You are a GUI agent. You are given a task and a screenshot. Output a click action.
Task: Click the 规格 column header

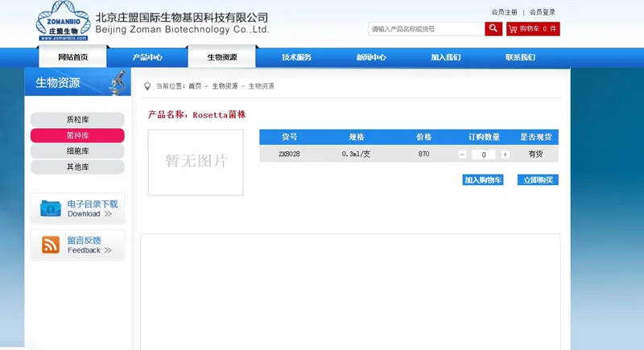pos(357,137)
